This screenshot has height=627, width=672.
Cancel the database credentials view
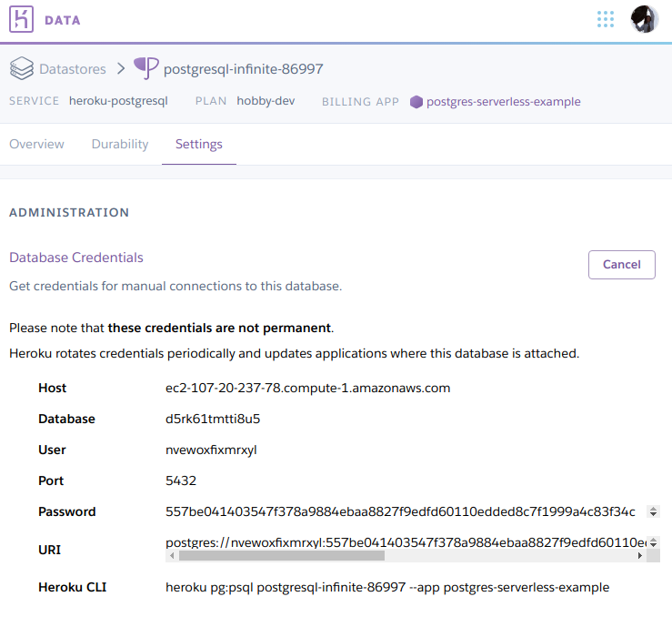(x=621, y=265)
